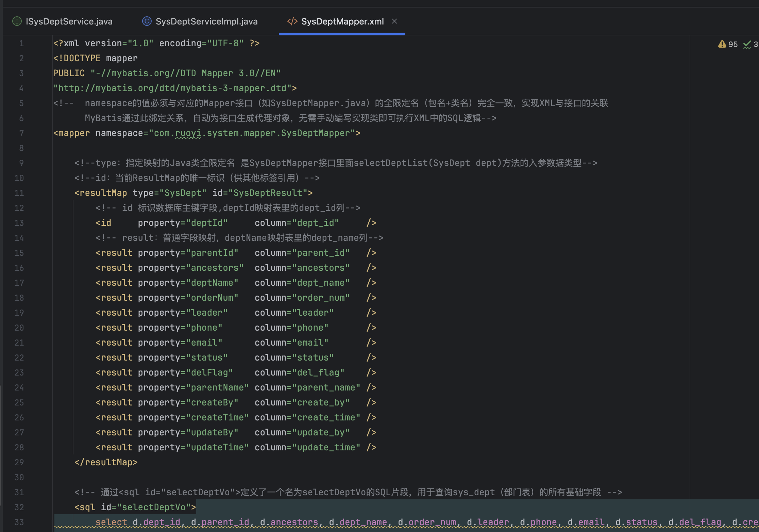Click the parent_name column value on line 24

pos(326,387)
